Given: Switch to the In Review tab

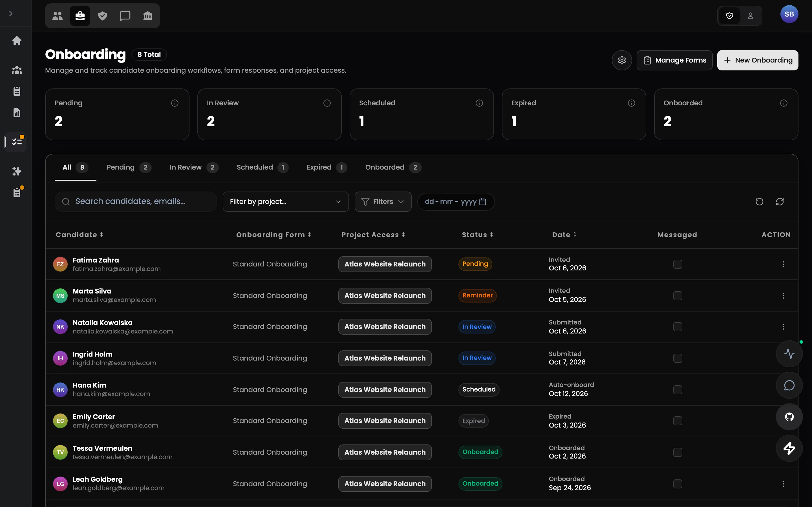Looking at the screenshot, I should 194,167.
